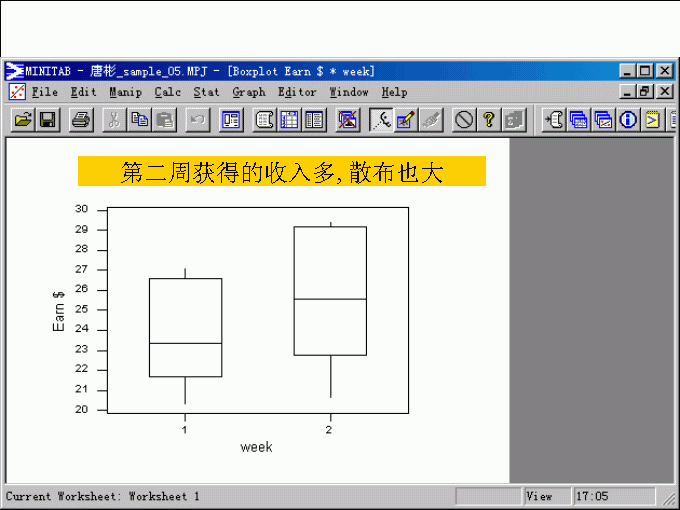Click the blue Info circle icon

tap(628, 120)
